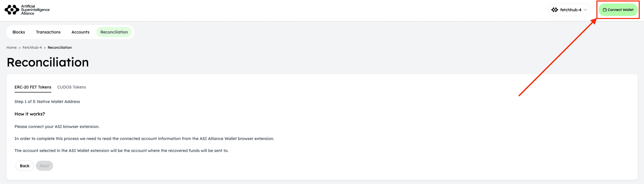Screen dimensions: 644x184
Task: Click the Home breadcrumb link
Action: [x=12, y=47]
